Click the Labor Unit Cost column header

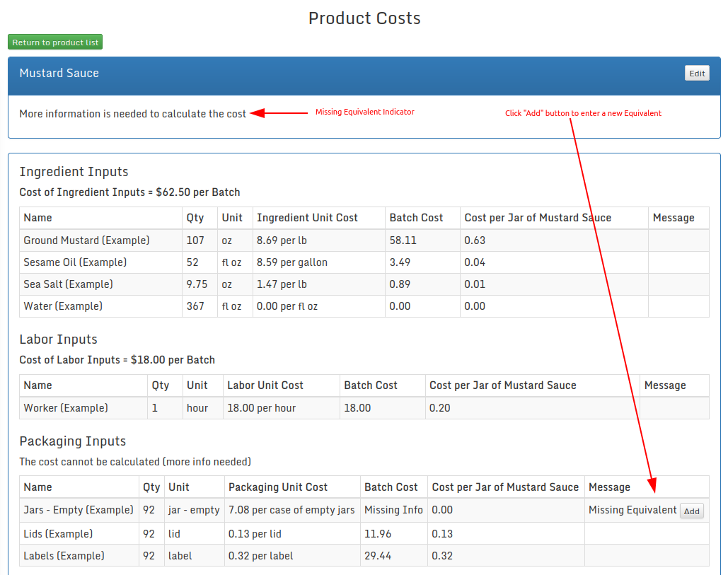[x=265, y=385]
